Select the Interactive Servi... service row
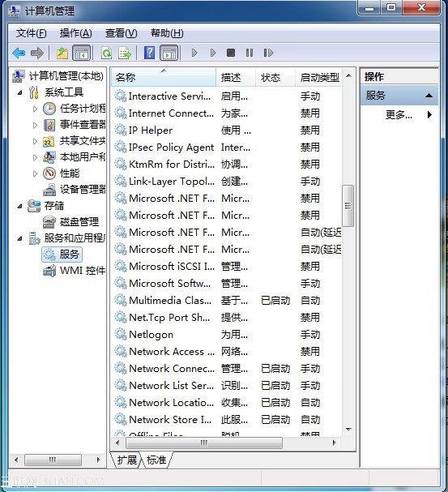448x492 pixels. 228,96
